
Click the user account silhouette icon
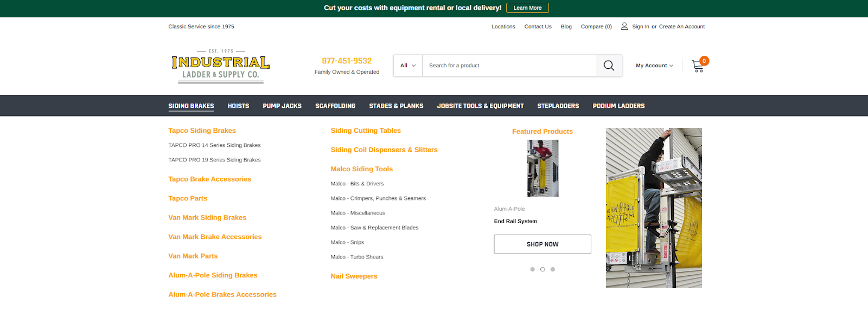[624, 26]
